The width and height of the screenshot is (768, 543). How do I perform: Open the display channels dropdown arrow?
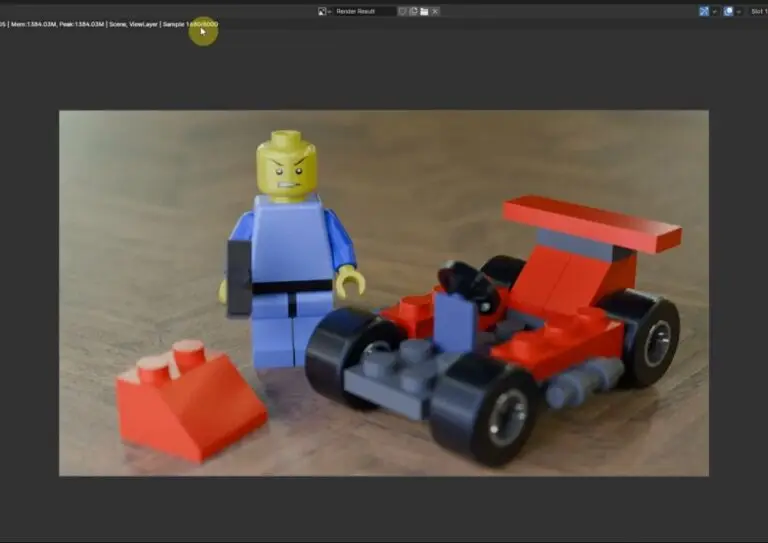coord(739,11)
